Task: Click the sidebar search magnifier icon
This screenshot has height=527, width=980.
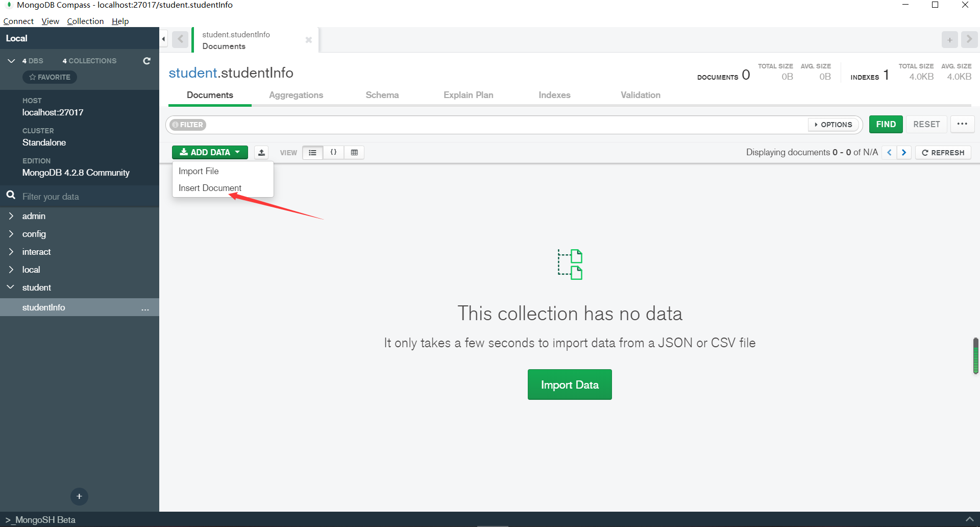Action: click(x=11, y=196)
